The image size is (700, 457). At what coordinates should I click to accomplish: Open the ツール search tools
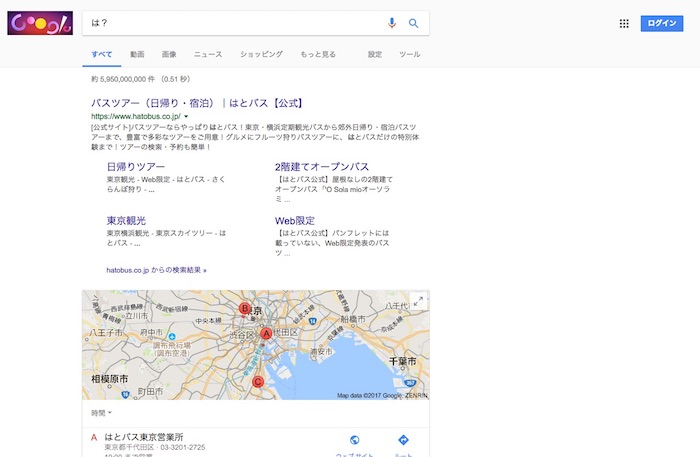point(409,54)
